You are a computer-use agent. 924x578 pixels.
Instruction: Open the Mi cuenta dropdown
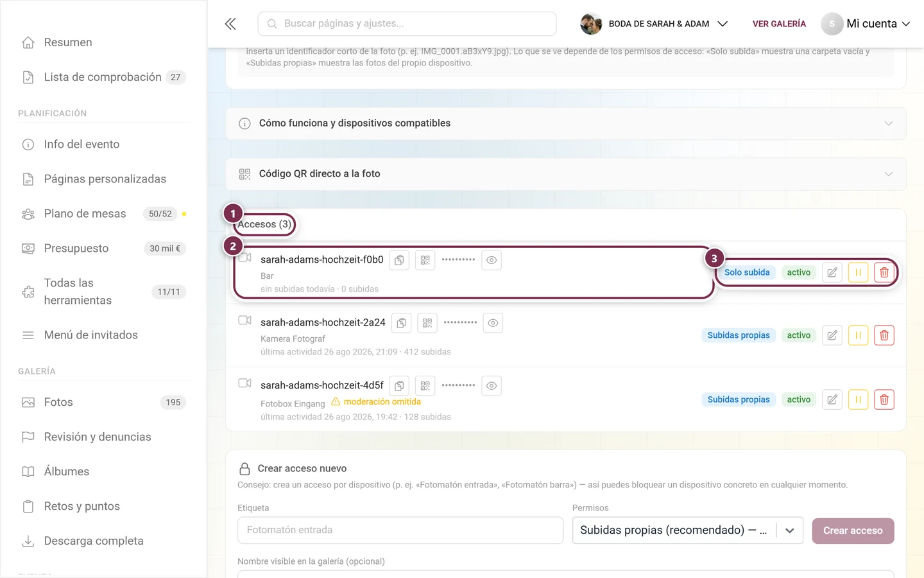[x=866, y=24]
